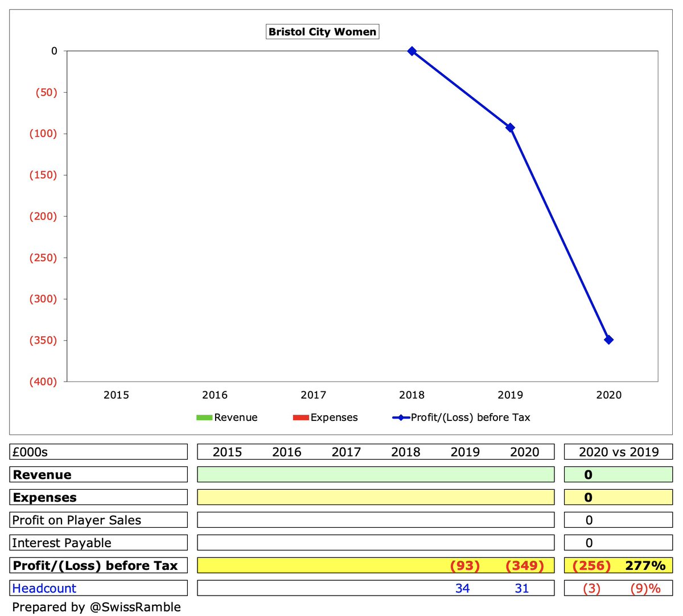Click the Interest Payable row label
Image resolution: width=683 pixels, height=616 pixels.
coord(98,543)
